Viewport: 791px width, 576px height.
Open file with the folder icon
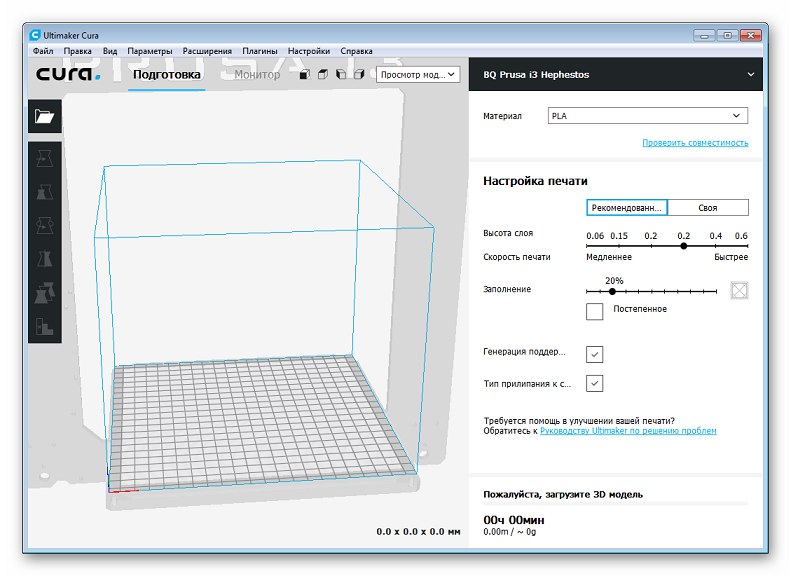tap(45, 117)
